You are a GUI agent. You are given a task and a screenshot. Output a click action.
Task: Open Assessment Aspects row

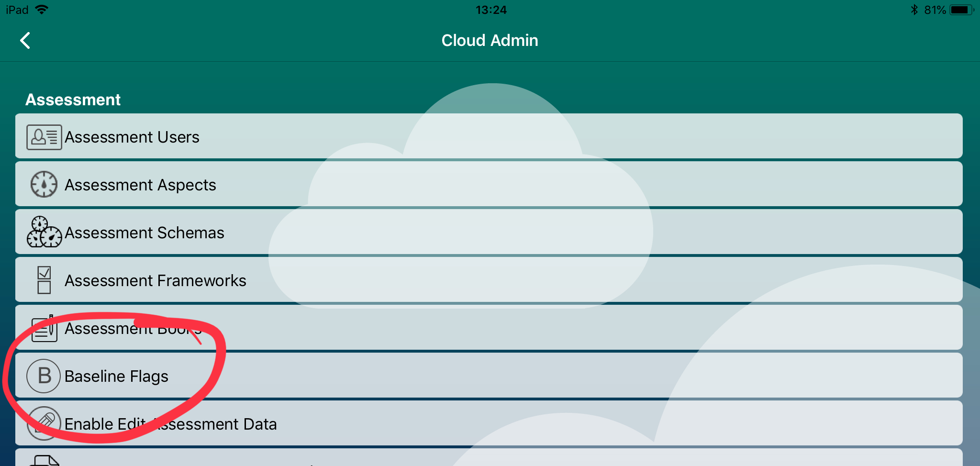coord(489,184)
